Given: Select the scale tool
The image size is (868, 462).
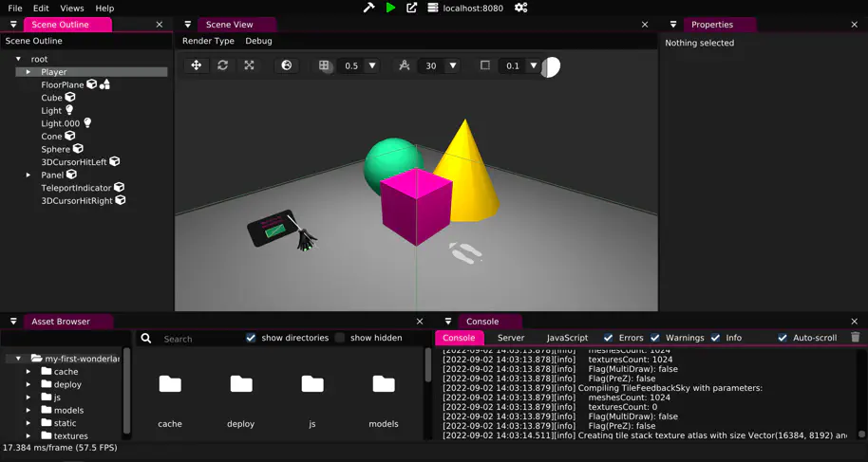Looking at the screenshot, I should coord(249,65).
